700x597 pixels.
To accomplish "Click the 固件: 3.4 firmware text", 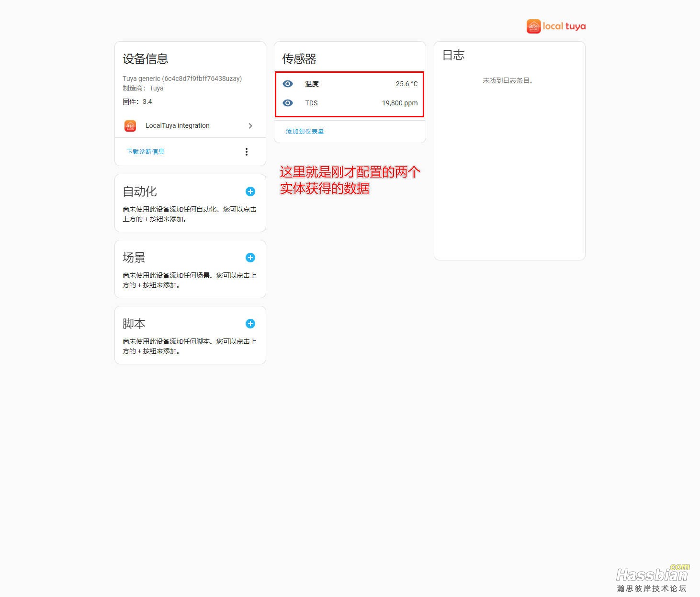I will click(137, 101).
